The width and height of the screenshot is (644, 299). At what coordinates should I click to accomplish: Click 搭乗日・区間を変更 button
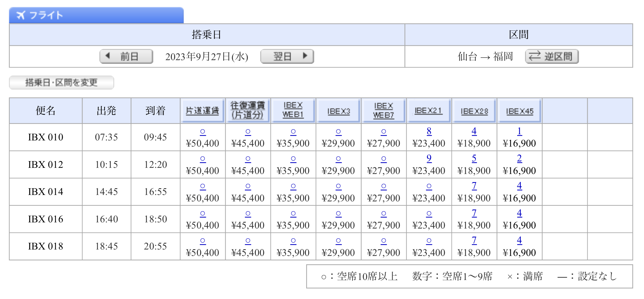tap(62, 83)
